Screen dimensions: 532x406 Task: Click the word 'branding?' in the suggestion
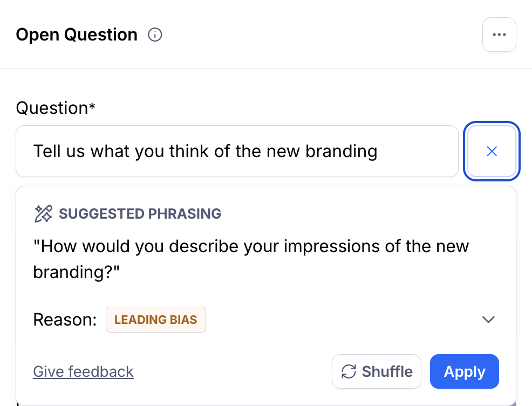point(76,272)
